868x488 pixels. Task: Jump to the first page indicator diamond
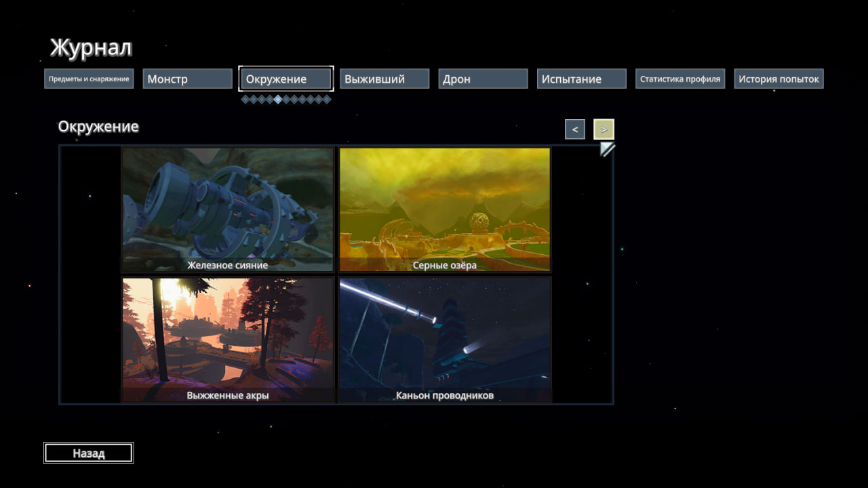[x=245, y=100]
